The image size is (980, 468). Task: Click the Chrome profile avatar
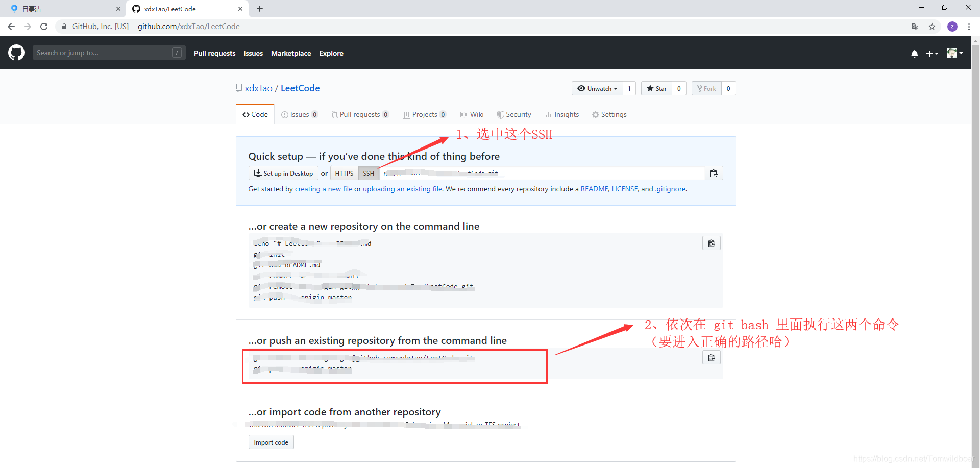(x=952, y=27)
